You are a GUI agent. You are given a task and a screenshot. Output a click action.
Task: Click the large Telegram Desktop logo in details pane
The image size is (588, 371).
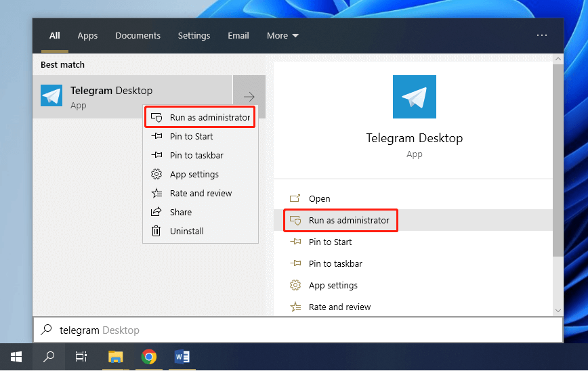[x=414, y=97]
